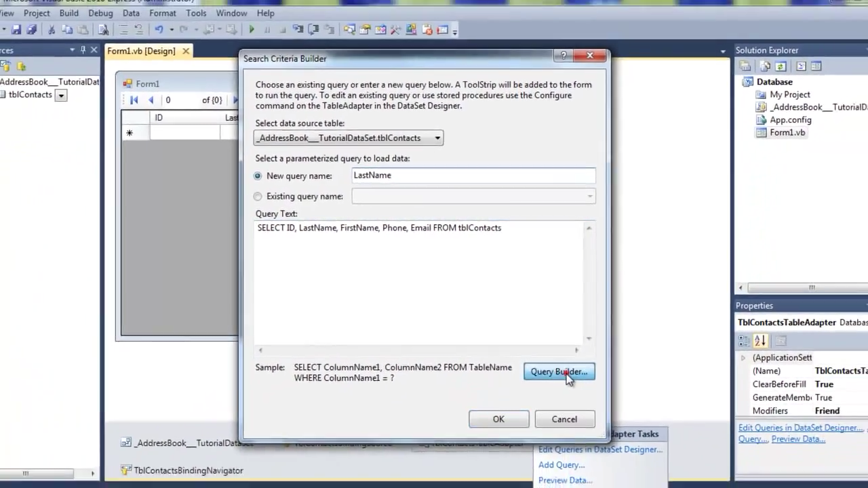Click inside the New query name field
Image resolution: width=868 pixels, height=488 pixels.
point(473,175)
